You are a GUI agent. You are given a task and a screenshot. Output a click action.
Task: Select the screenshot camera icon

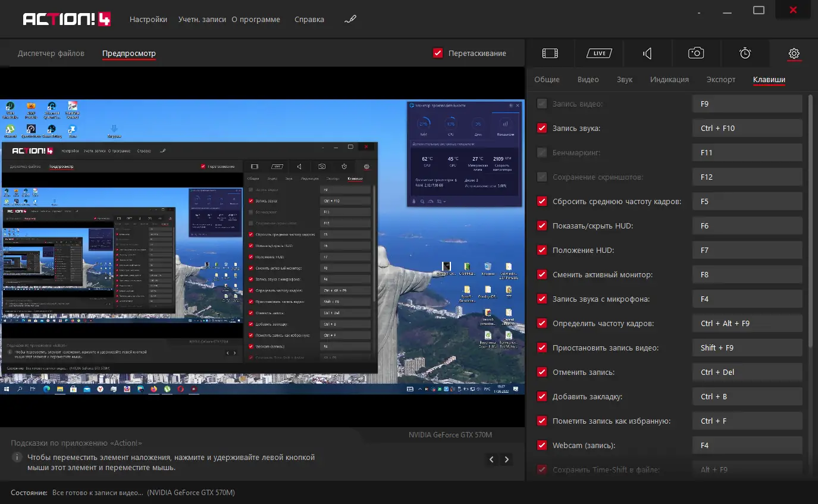pyautogui.click(x=696, y=54)
